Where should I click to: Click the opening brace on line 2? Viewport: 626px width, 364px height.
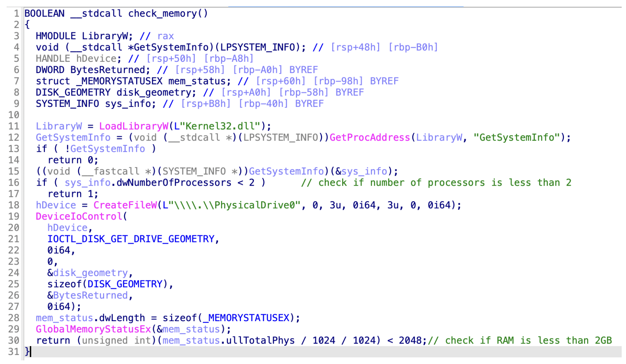pyautogui.click(x=27, y=25)
